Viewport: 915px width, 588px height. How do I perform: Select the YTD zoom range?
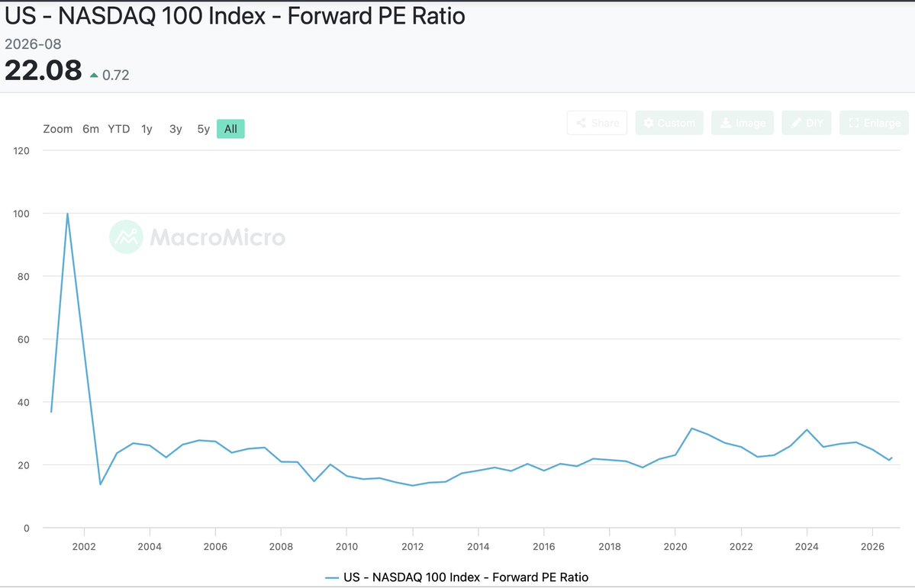click(x=118, y=129)
